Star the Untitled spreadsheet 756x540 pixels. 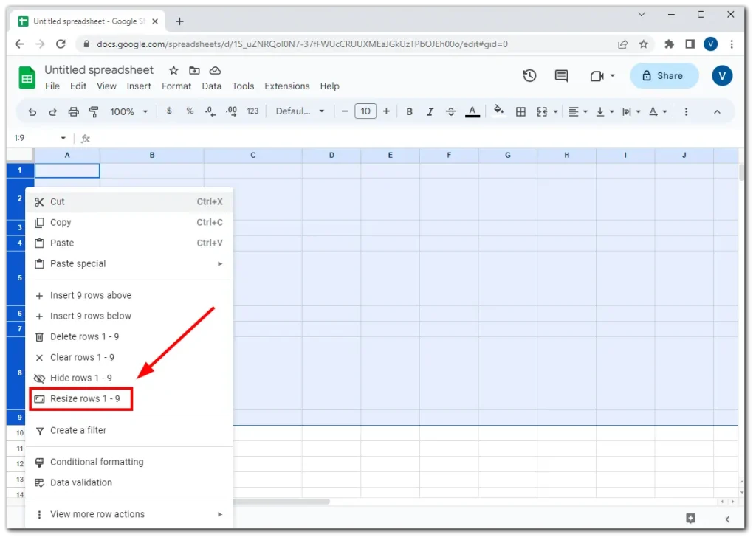[173, 71]
